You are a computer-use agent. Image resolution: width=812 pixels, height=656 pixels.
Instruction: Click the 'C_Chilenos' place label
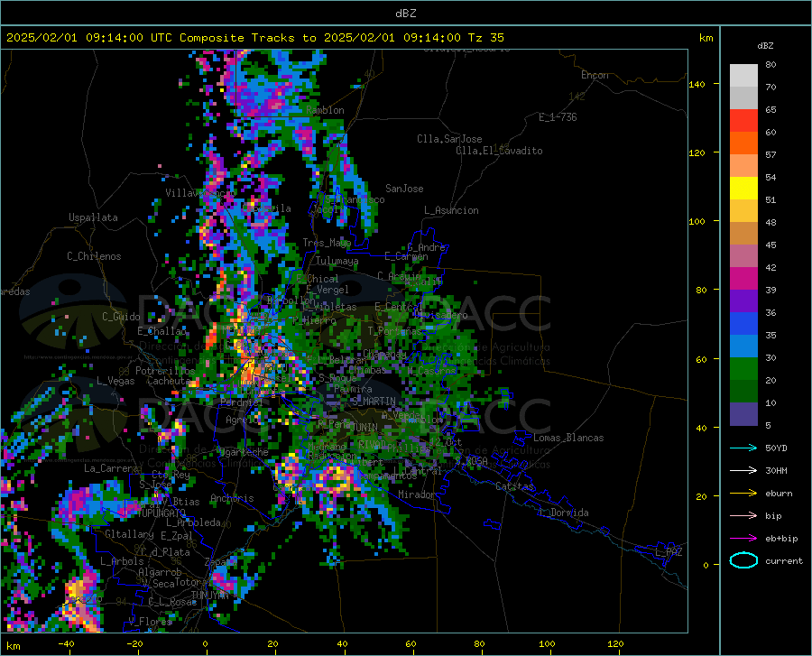pyautogui.click(x=94, y=256)
